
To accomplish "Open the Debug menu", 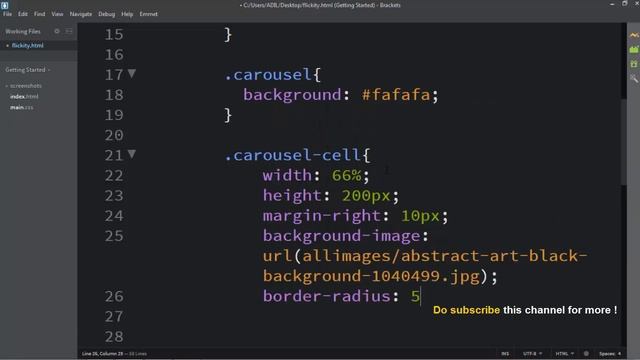I will pyautogui.click(x=107, y=14).
